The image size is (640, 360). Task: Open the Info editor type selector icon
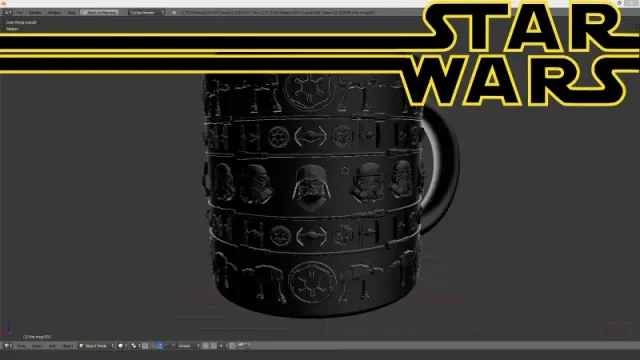pos(8,13)
